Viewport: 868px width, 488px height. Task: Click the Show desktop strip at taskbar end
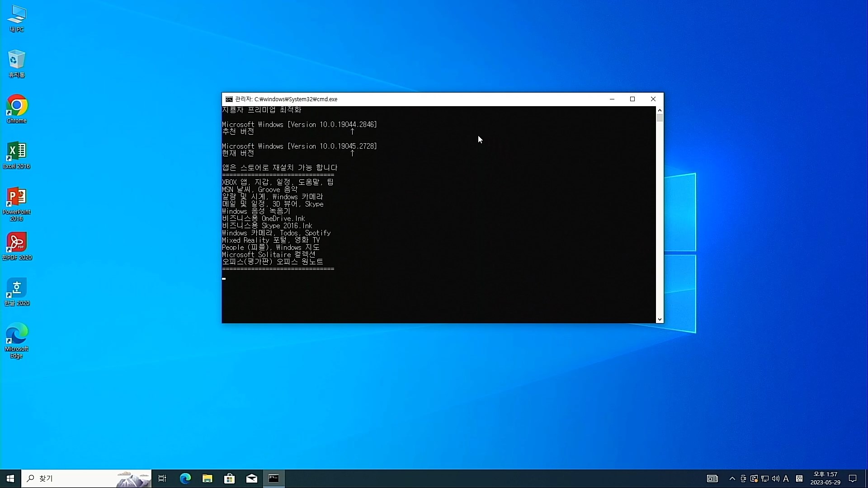[x=866, y=479]
